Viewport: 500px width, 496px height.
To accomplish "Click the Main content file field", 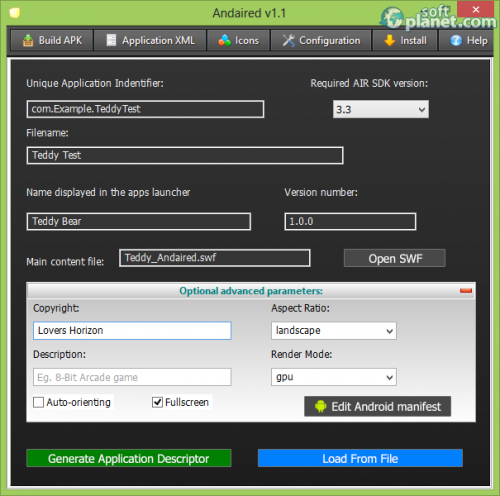I will click(215, 258).
